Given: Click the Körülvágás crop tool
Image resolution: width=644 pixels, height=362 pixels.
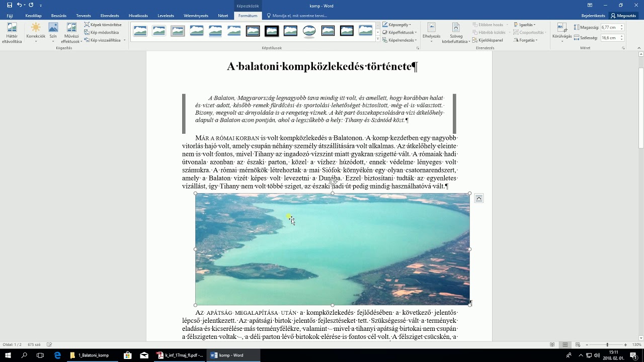Looking at the screenshot, I should (x=562, y=33).
